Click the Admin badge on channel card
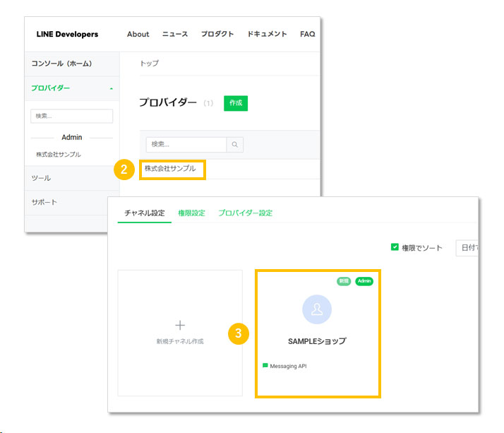The height and width of the screenshot is (433, 504). [x=364, y=281]
